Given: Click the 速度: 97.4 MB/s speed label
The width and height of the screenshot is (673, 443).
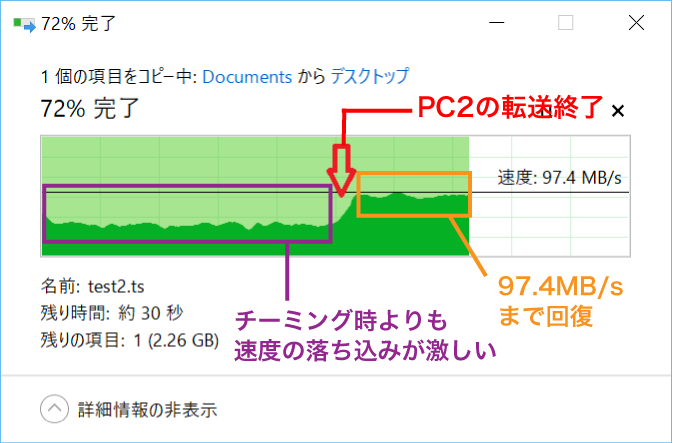Looking at the screenshot, I should tap(561, 178).
